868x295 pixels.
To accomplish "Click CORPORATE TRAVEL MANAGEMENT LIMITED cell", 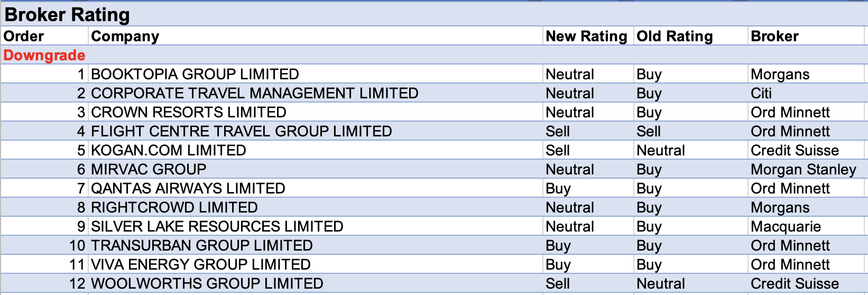I will [254, 93].
